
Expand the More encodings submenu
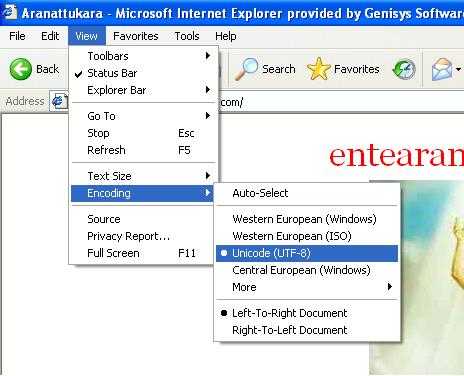point(307,287)
